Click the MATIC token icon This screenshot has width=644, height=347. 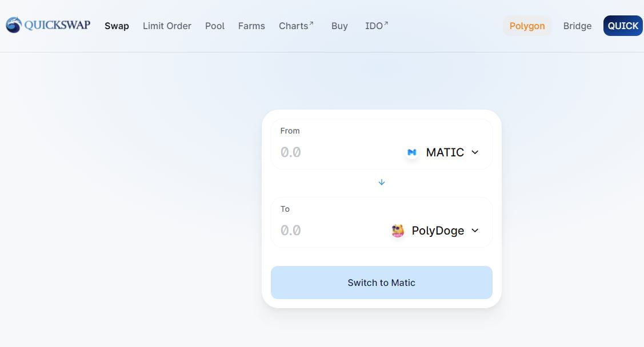[x=411, y=152]
